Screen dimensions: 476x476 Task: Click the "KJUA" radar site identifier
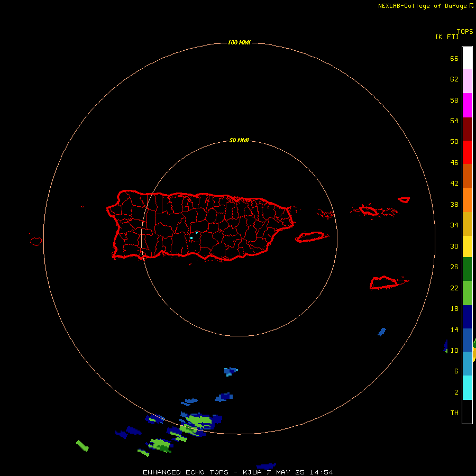(252, 472)
